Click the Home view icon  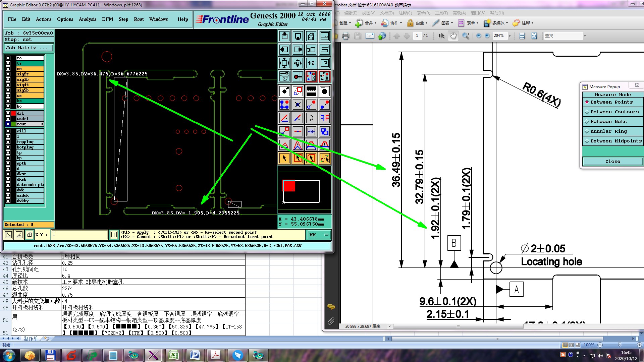[311, 36]
